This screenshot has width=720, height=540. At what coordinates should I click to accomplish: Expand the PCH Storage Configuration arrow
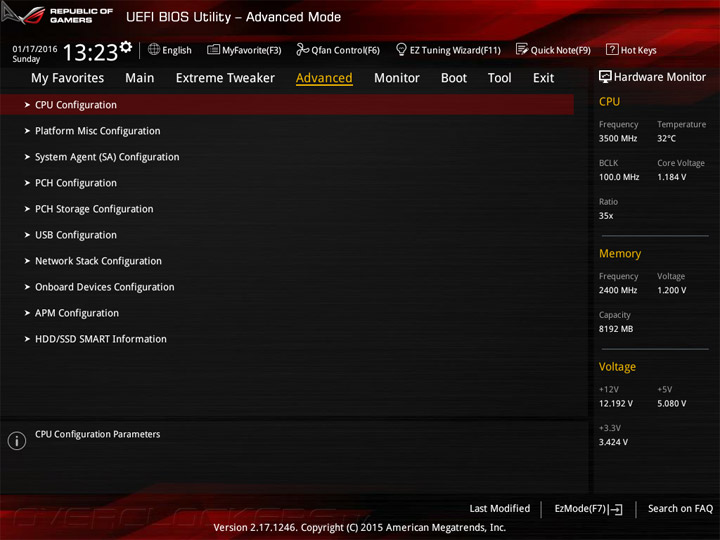[x=27, y=209]
